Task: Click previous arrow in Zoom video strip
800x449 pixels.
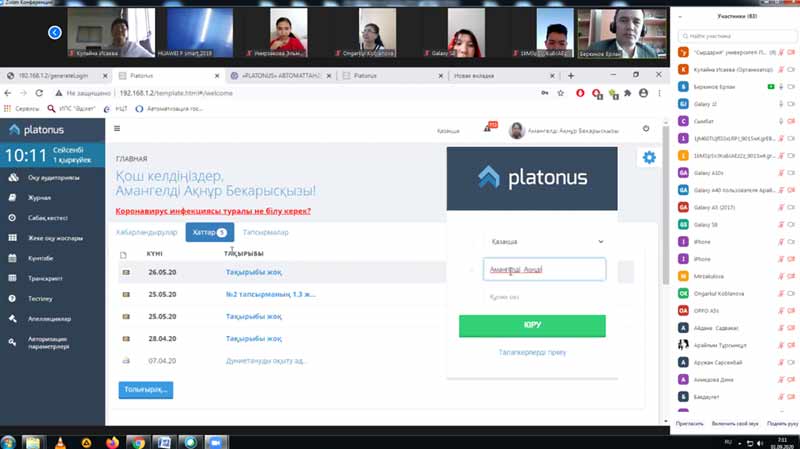Action: (x=55, y=33)
